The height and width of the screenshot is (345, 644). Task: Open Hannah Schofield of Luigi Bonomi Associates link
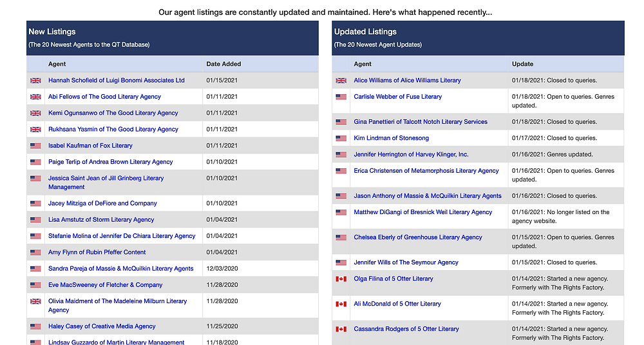pos(116,80)
